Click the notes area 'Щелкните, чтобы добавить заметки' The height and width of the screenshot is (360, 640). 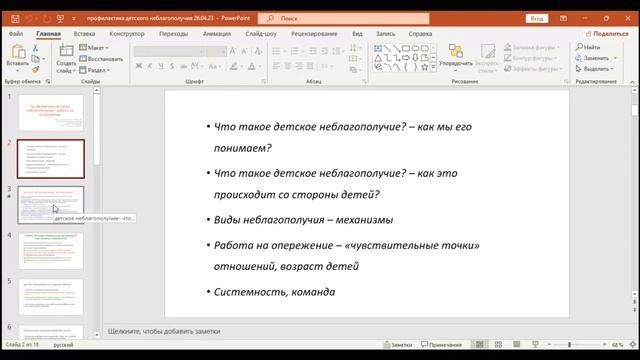pyautogui.click(x=164, y=331)
